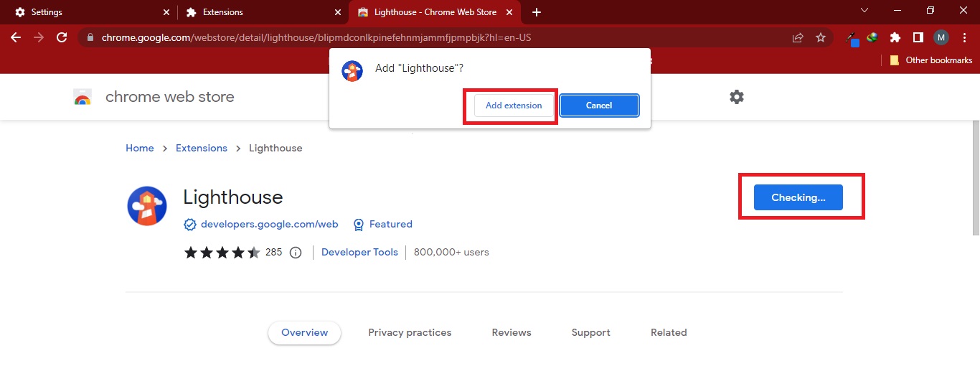
Task: Open the web store settings gear
Action: 737,97
